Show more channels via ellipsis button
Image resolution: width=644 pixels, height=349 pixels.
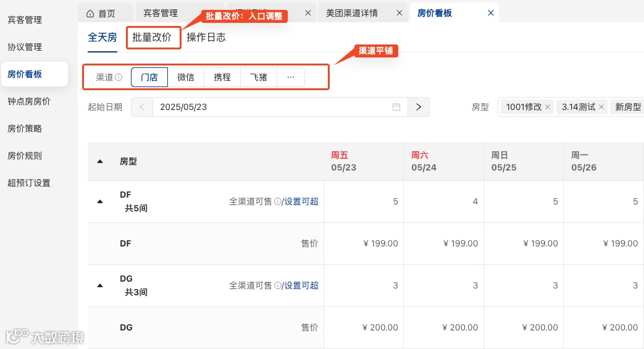pyautogui.click(x=291, y=77)
